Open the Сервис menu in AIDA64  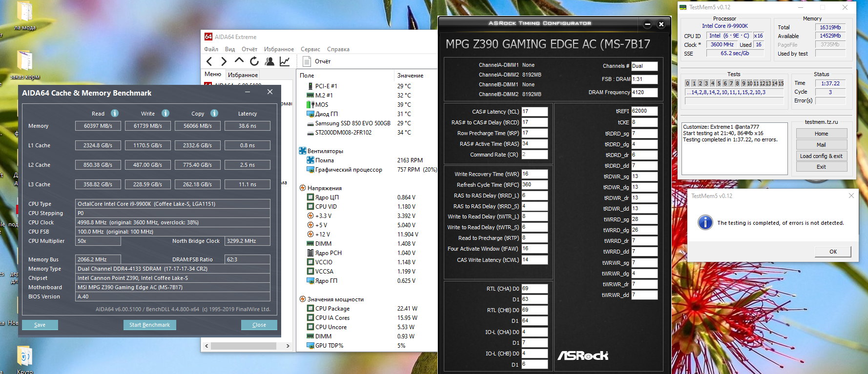(310, 49)
